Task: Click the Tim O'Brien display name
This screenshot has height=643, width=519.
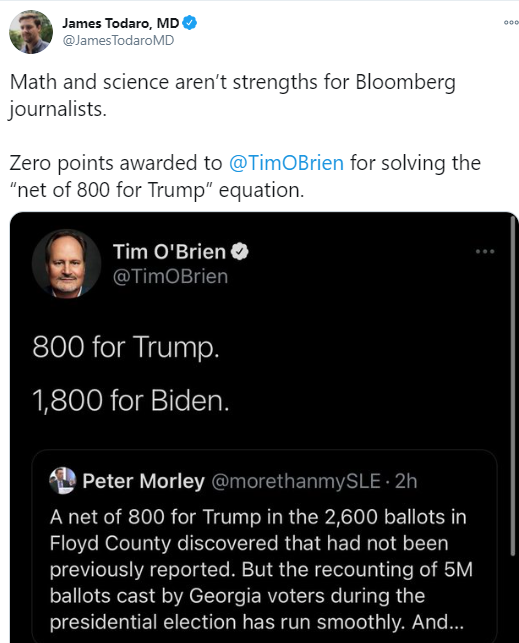Action: [x=169, y=251]
